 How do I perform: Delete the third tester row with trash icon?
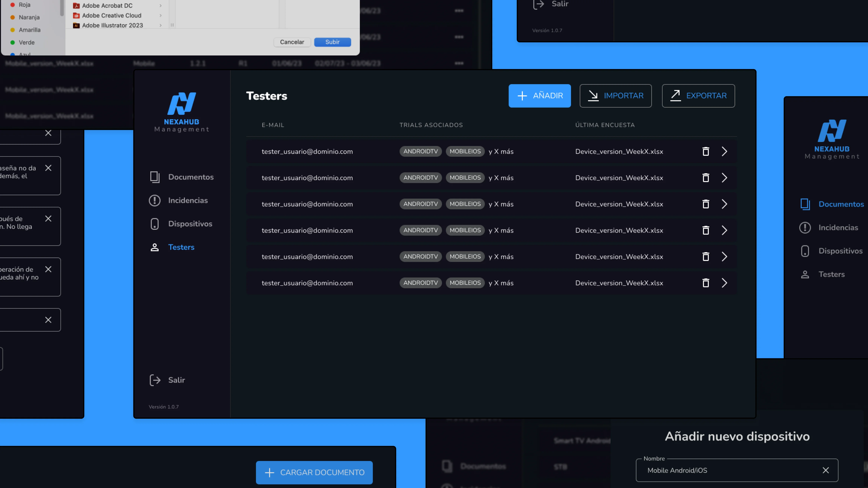(706, 204)
